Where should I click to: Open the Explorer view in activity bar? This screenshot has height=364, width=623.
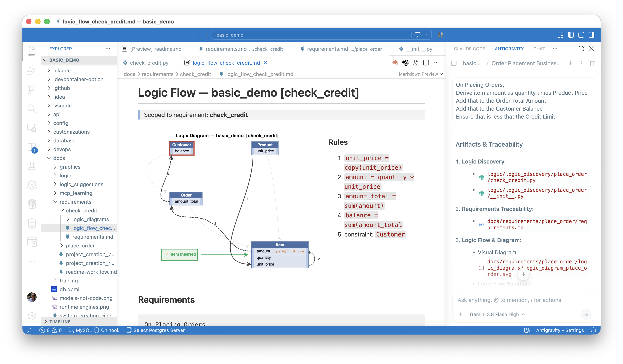tap(32, 51)
